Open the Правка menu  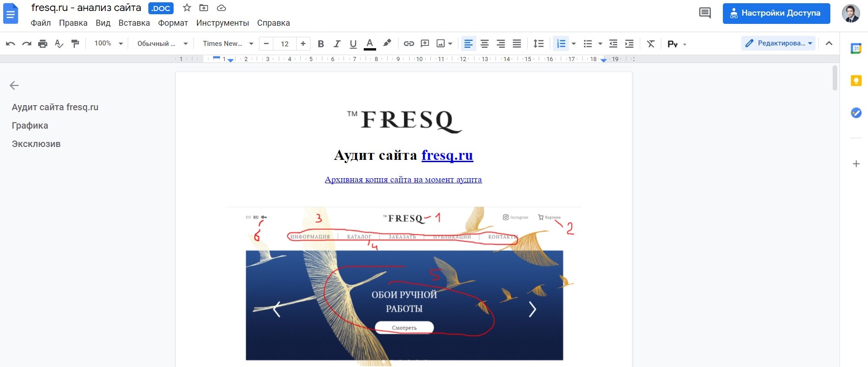73,23
